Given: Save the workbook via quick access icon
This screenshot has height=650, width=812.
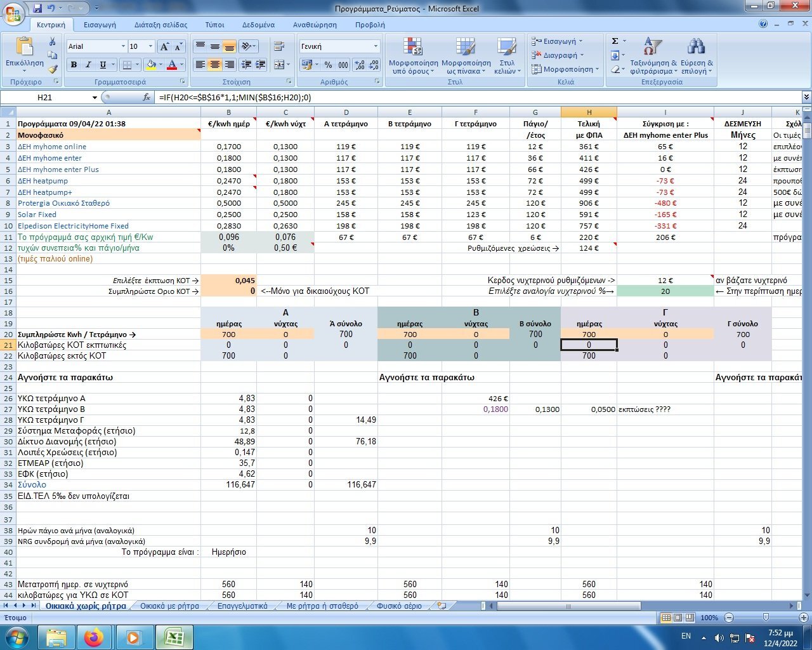Looking at the screenshot, I should 37,8.
